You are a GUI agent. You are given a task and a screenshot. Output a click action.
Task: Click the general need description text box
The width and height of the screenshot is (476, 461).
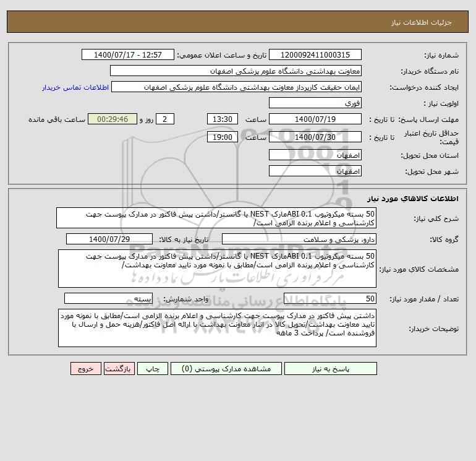pos(216,218)
